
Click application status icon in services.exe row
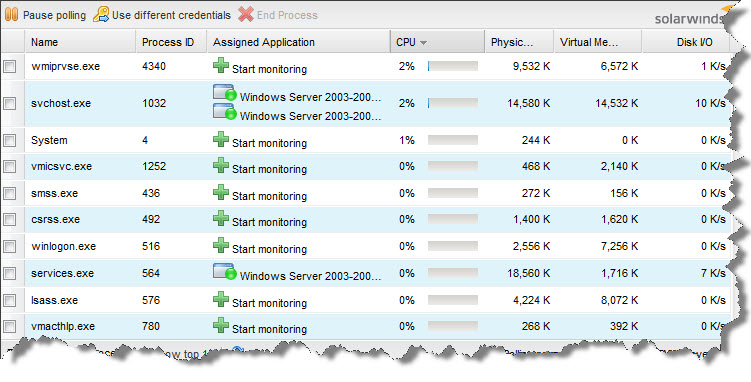point(225,272)
